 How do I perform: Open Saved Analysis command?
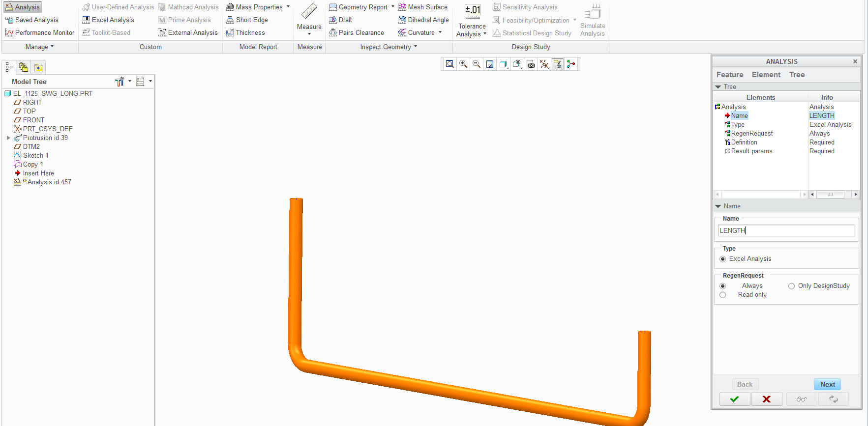coord(32,20)
